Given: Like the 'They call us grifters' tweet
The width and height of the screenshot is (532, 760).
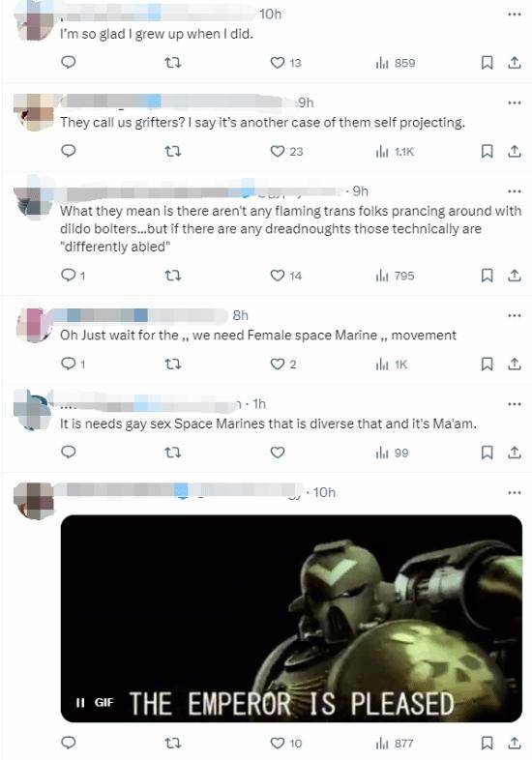Looking at the screenshot, I should tap(286, 151).
